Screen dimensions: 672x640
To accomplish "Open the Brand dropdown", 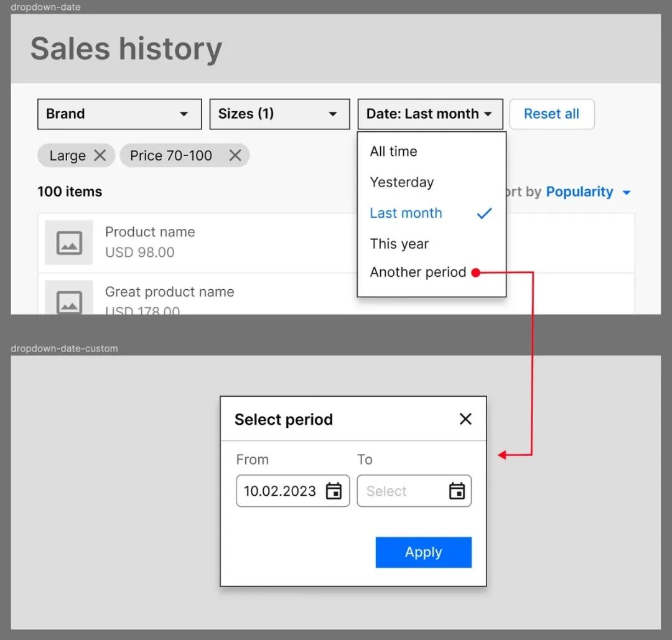I will click(x=119, y=114).
